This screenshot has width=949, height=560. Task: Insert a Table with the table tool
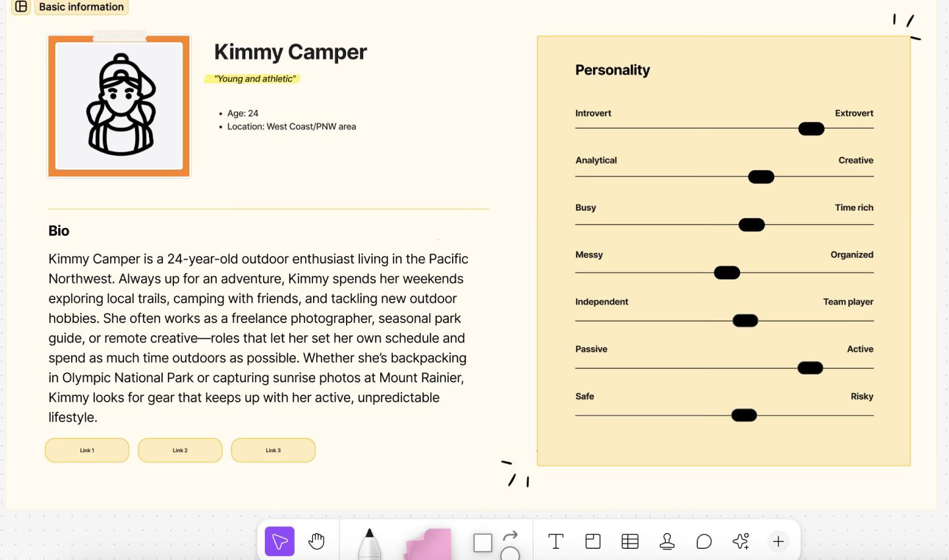[x=630, y=541]
